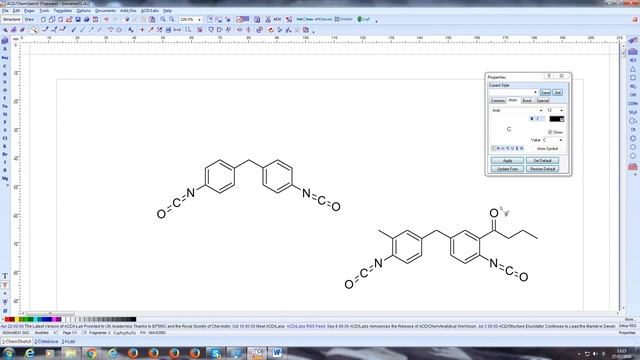Open the Tools menu
The width and height of the screenshot is (640, 360).
(x=44, y=11)
